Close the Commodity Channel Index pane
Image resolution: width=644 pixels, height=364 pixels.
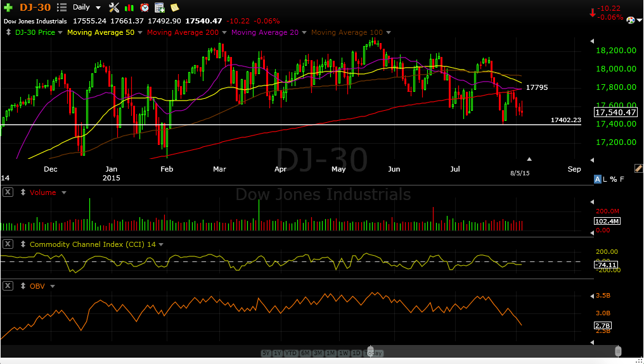8,244
